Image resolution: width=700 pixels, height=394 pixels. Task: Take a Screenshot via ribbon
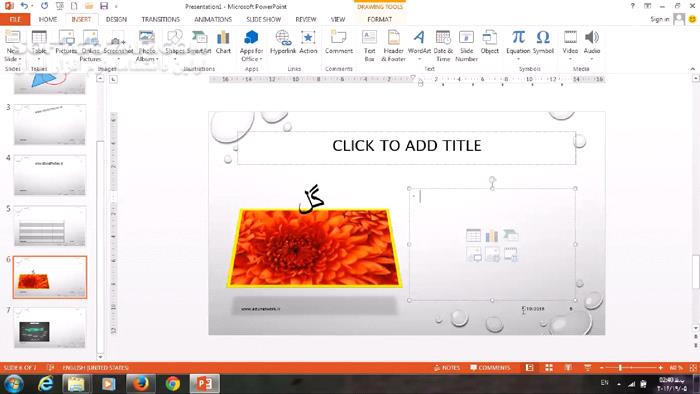tap(118, 42)
